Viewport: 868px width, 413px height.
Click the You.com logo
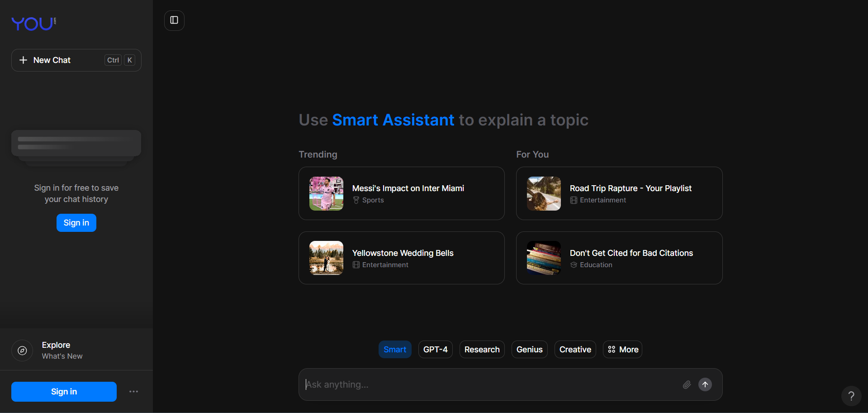click(33, 23)
